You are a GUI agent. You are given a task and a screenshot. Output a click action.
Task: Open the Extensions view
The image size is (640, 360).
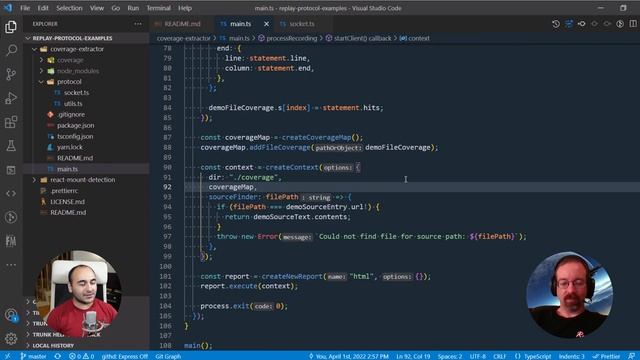pyautogui.click(x=11, y=122)
